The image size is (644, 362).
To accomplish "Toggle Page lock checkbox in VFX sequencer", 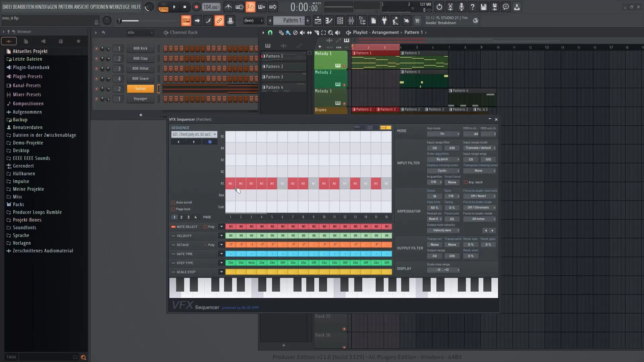I will coord(173,208).
